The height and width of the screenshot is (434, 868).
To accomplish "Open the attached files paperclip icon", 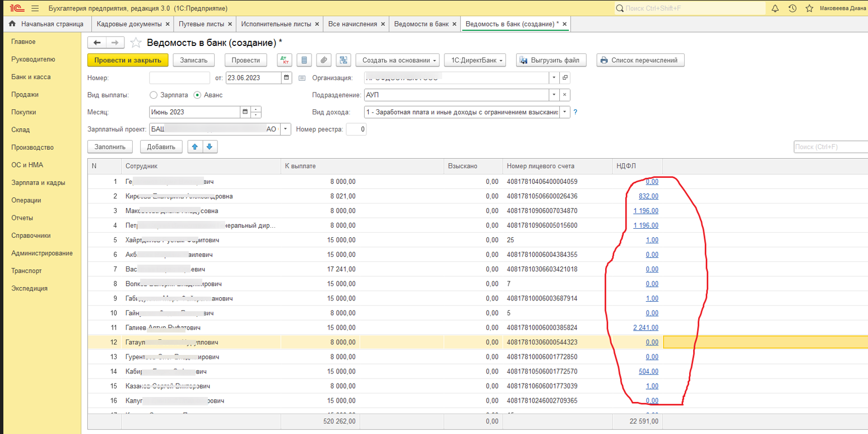I will coord(323,61).
